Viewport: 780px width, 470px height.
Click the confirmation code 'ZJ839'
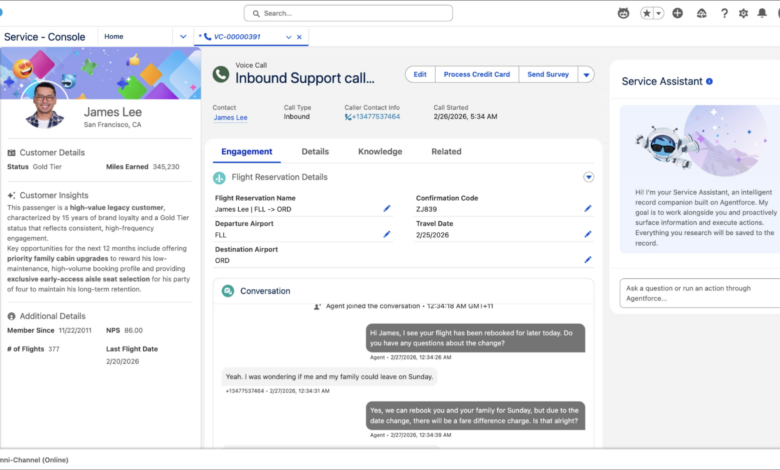(x=426, y=209)
